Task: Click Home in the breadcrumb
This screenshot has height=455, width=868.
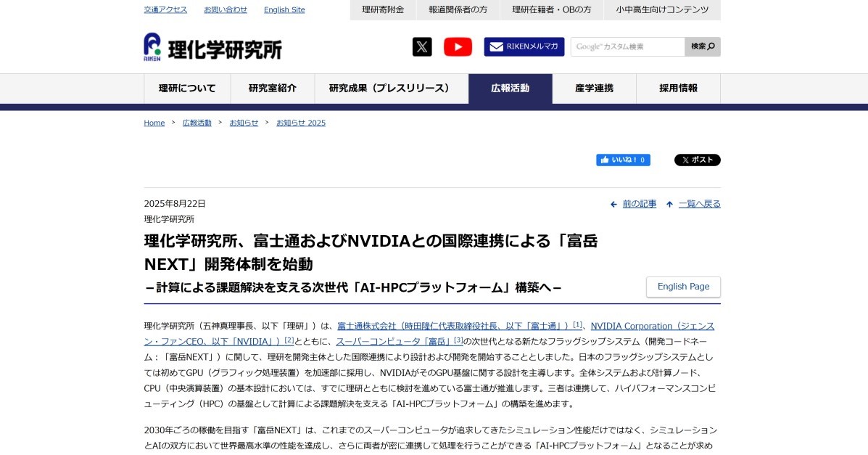Action: coord(154,123)
